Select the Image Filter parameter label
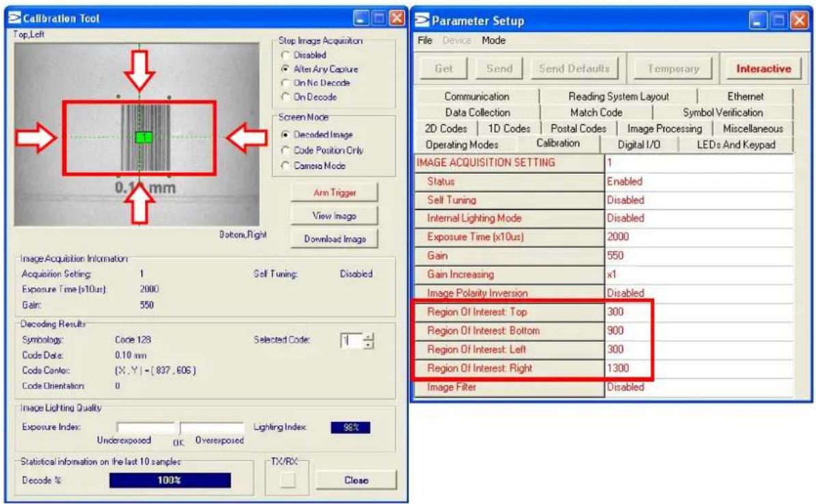 451,387
